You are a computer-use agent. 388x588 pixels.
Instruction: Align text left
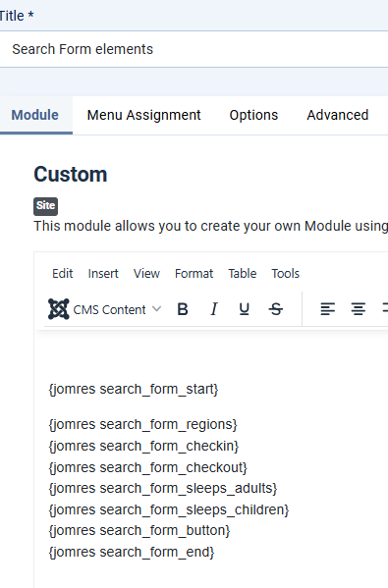[x=327, y=309]
